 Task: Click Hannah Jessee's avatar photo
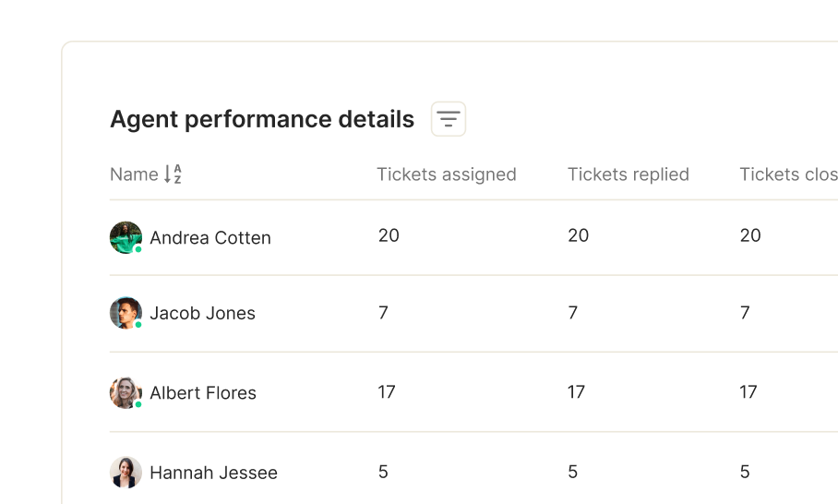point(126,473)
